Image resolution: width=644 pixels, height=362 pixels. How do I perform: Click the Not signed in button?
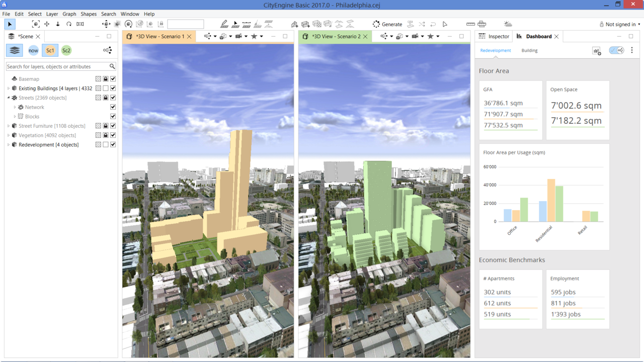click(x=620, y=24)
